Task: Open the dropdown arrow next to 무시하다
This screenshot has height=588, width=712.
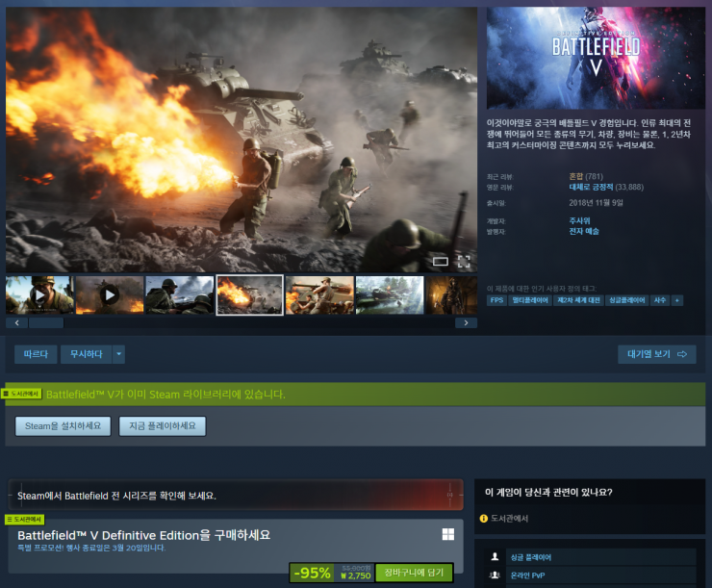Action: 118,354
